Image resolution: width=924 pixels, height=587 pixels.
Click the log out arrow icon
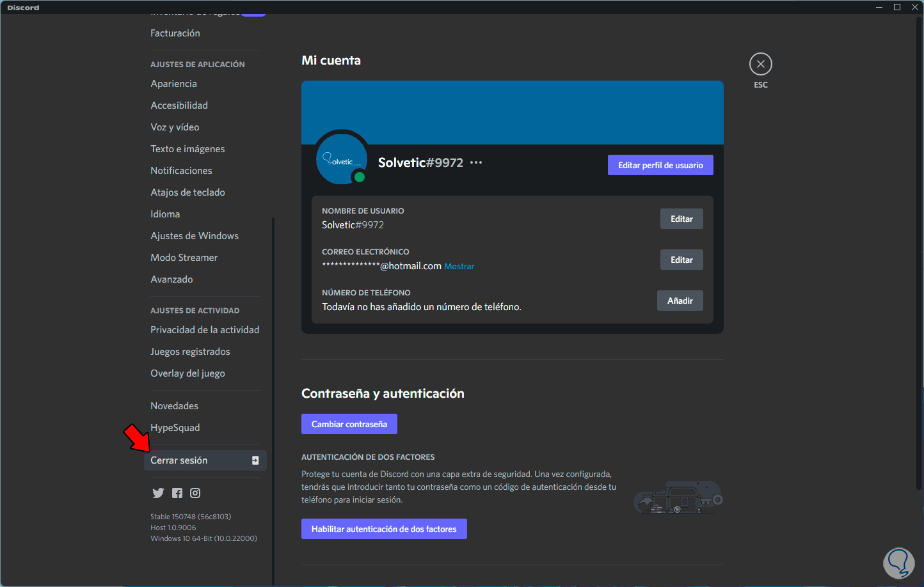tap(255, 460)
